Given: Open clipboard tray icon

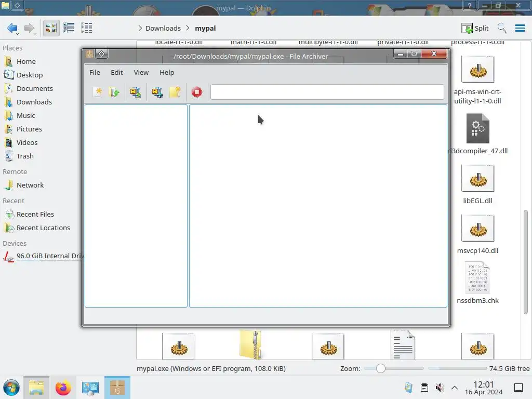Looking at the screenshot, I should pos(424,388).
